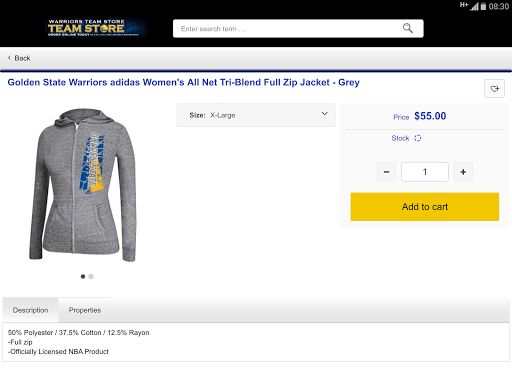Tap the grey jacket product image
This screenshot has width=512, height=384.
83,185
